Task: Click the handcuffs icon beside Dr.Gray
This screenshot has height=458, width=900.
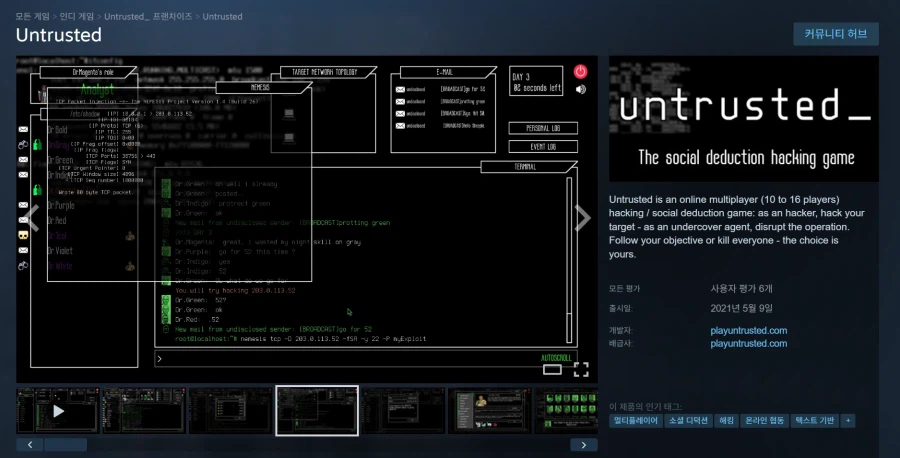Action: point(23,145)
